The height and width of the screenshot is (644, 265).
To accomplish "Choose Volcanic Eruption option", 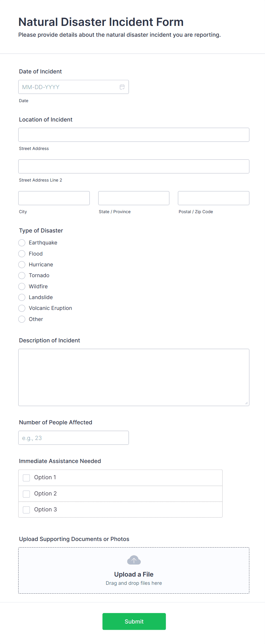I will pos(22,308).
